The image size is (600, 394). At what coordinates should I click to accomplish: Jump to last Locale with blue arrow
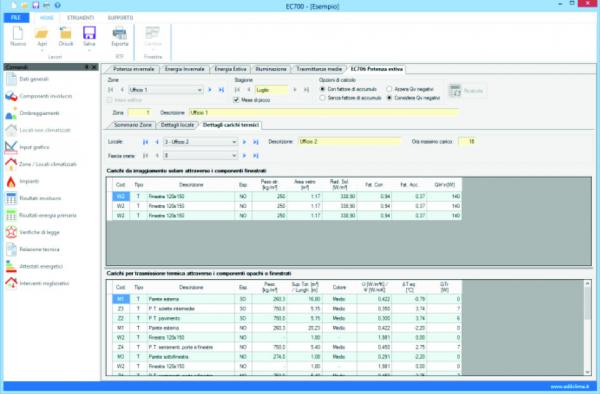(256, 142)
